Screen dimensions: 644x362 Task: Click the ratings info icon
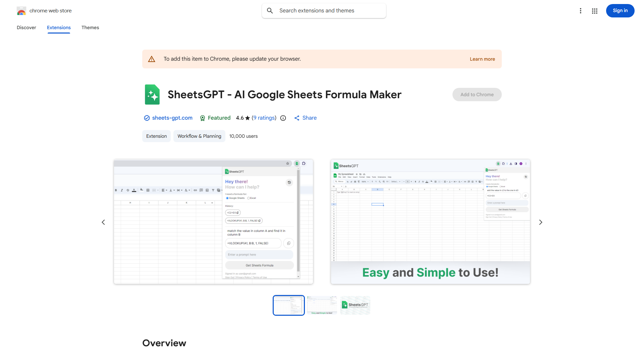283,118
